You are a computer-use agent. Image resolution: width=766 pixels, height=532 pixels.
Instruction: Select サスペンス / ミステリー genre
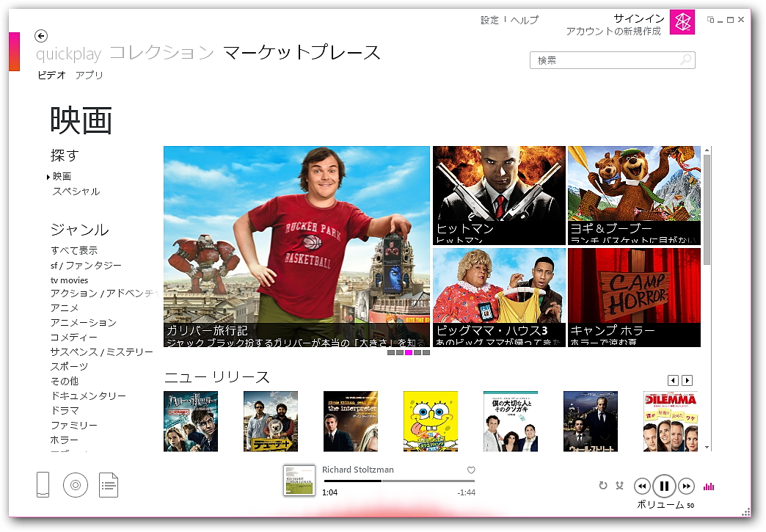pos(101,351)
